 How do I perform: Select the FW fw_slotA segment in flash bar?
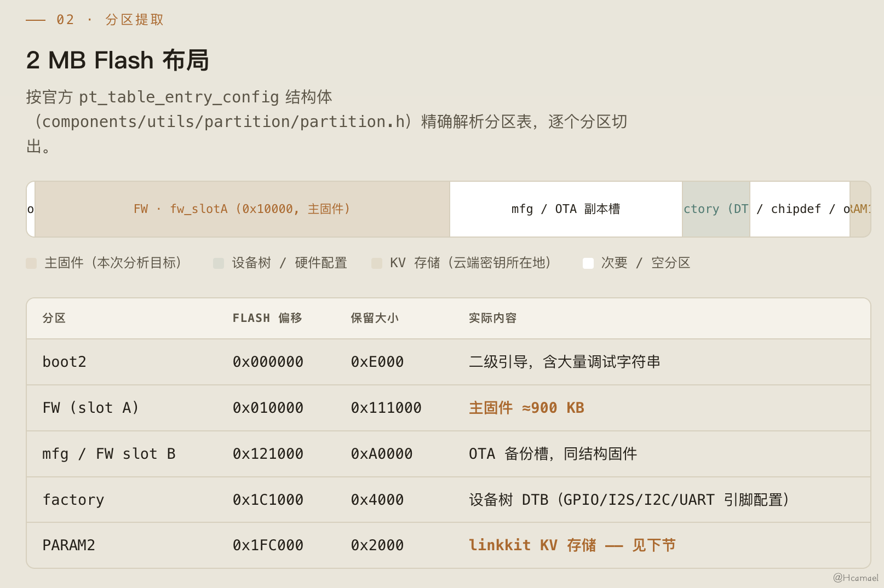pos(242,209)
